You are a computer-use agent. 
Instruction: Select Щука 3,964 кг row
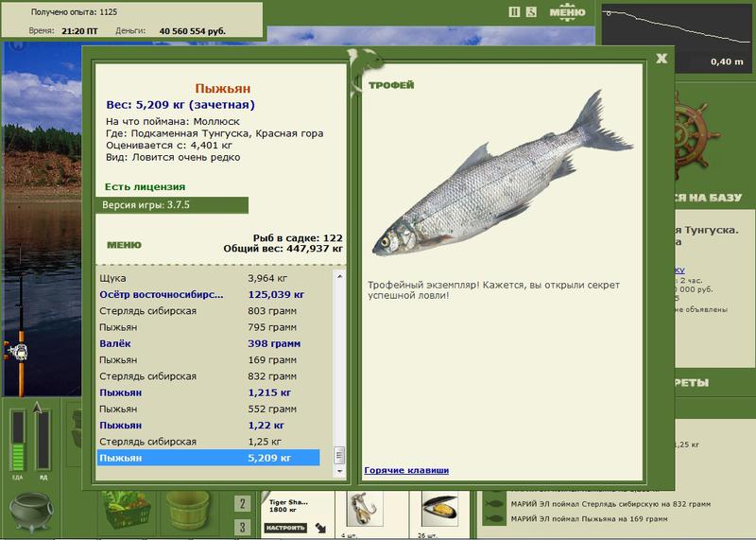pos(208,278)
